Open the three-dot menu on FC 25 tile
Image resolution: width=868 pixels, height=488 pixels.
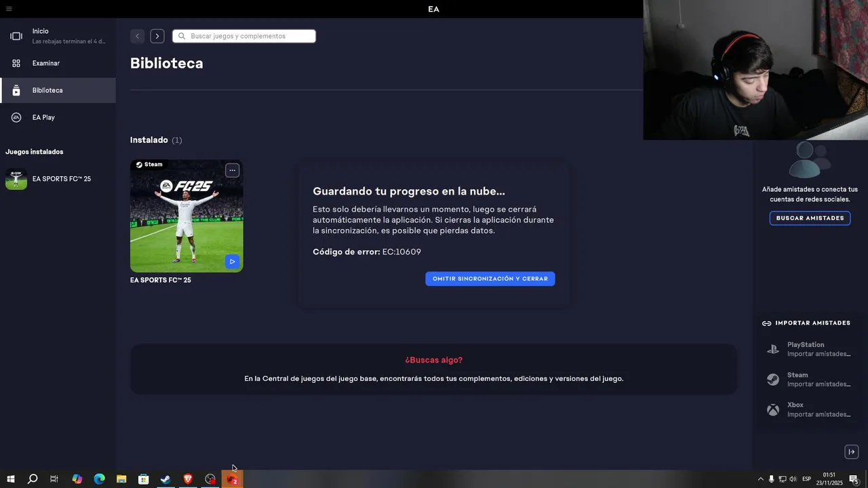[x=232, y=170]
